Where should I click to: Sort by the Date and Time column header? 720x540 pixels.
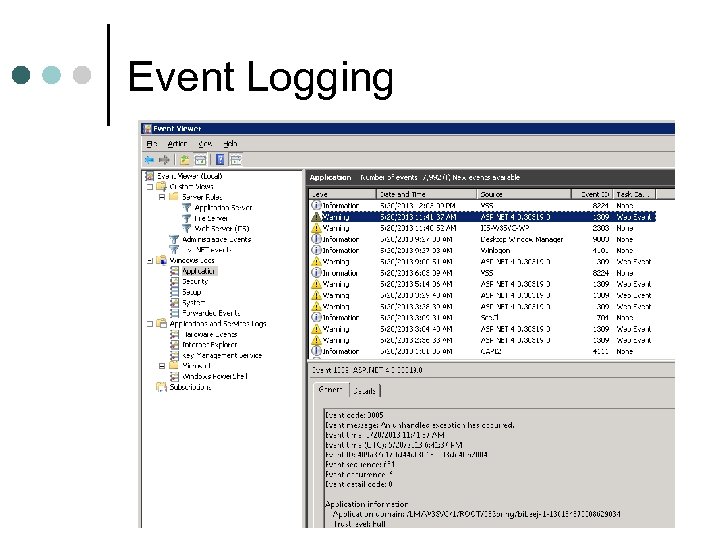pos(427,194)
